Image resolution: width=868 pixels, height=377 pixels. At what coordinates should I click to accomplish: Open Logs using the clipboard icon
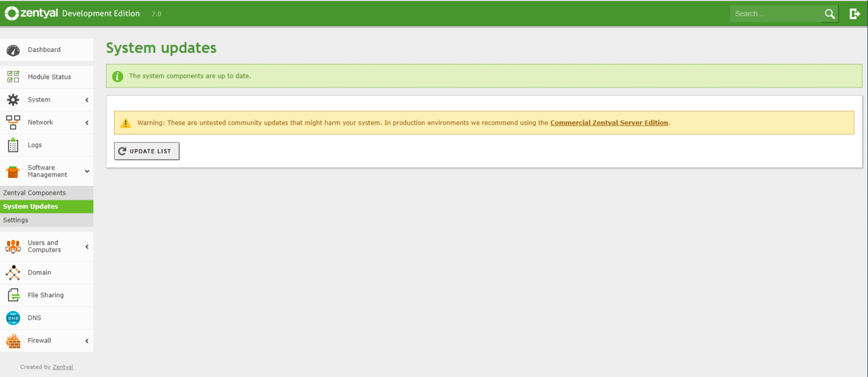coord(12,144)
